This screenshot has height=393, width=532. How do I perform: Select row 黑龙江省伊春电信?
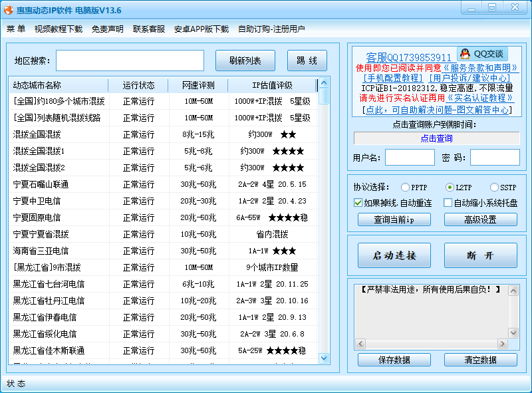click(163, 317)
